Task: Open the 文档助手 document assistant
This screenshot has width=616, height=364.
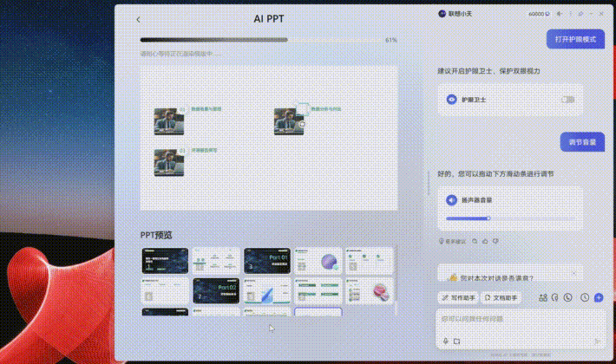Action: point(501,297)
